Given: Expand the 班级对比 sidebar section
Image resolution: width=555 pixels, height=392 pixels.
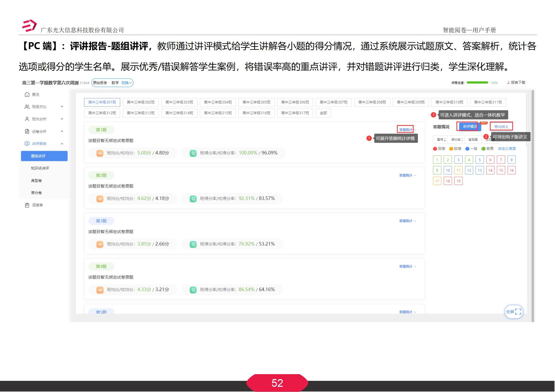Looking at the screenshot, I should pos(62,107).
